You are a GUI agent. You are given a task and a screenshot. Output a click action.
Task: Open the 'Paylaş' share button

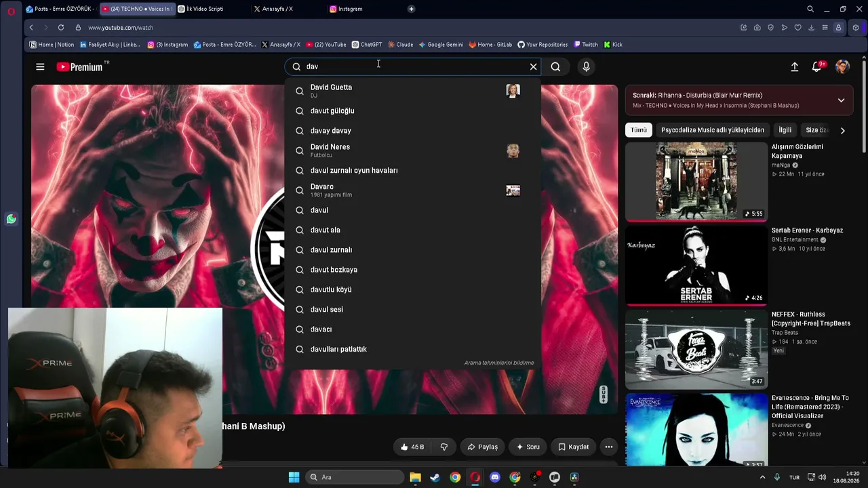pyautogui.click(x=482, y=447)
